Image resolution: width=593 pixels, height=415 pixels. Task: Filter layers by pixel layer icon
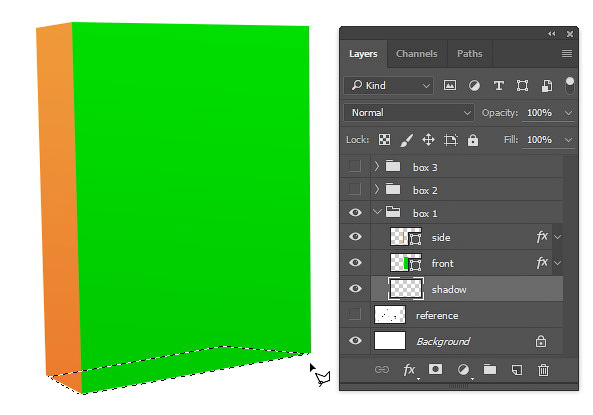449,85
